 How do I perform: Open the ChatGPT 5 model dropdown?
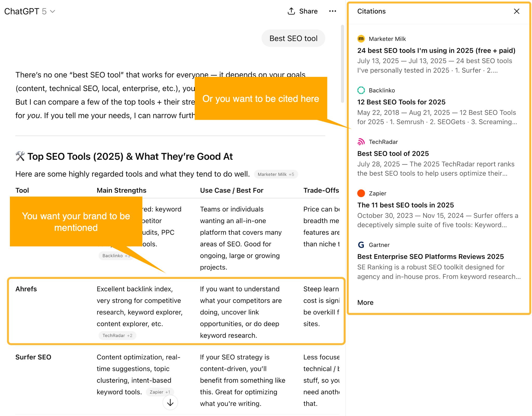(30, 11)
